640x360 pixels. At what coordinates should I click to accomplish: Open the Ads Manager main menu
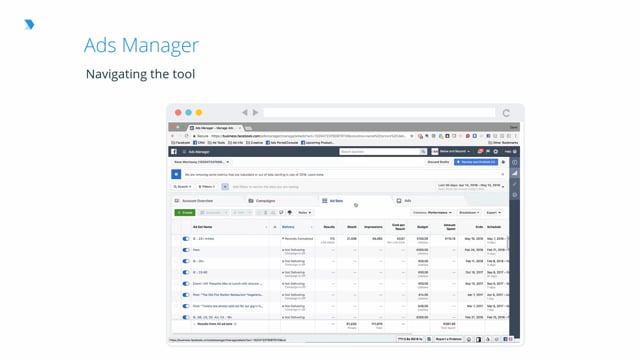[196, 152]
